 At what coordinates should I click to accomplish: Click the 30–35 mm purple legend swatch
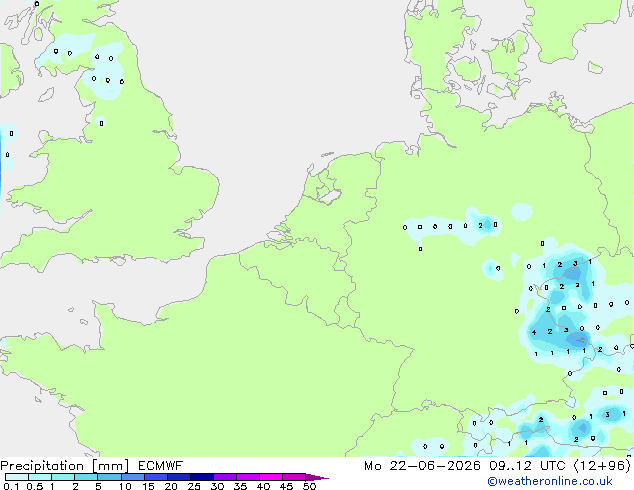pos(224,477)
